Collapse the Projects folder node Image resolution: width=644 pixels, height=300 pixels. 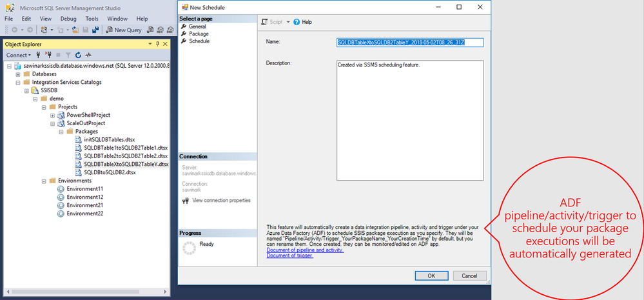[44, 107]
